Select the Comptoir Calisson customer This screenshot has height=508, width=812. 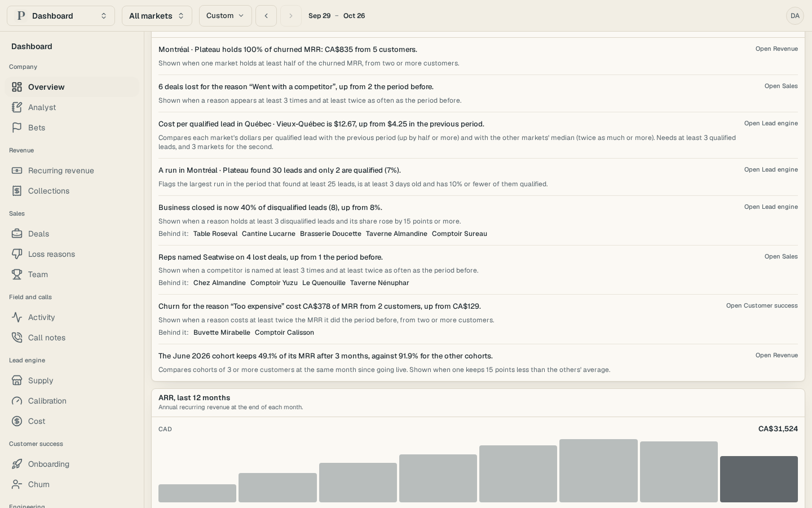(284, 332)
